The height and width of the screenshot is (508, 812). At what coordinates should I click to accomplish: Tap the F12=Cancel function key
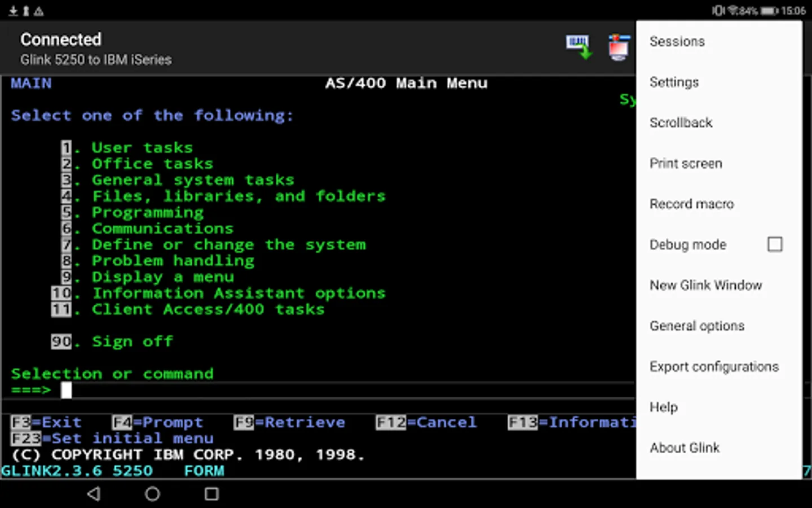click(426, 422)
